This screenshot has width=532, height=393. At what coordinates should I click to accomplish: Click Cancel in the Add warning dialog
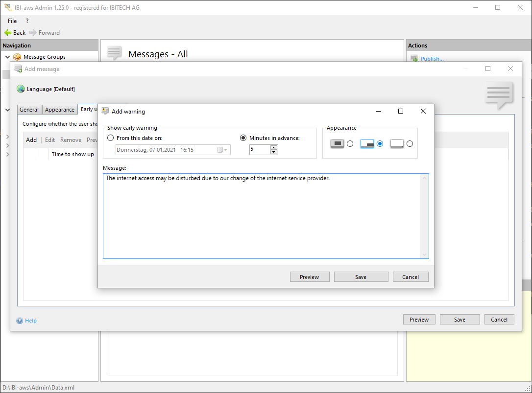tap(410, 277)
